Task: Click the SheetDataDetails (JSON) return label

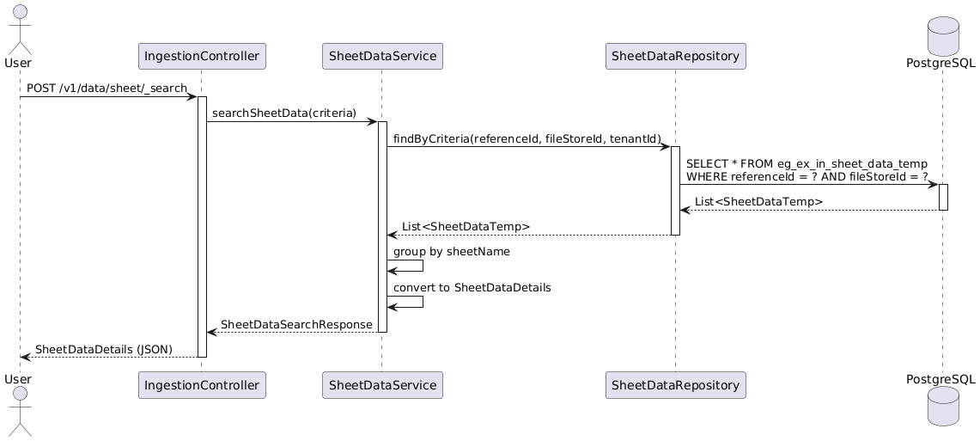Action: click(104, 349)
